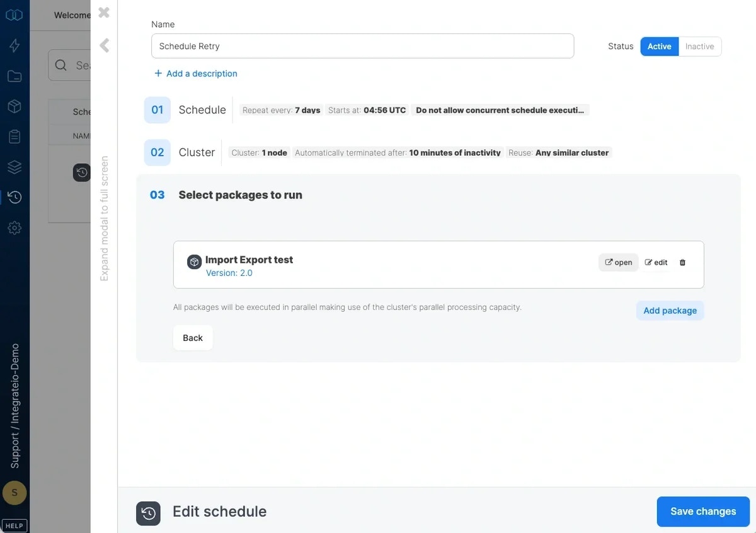Select the folder icon in the left sidebar
Viewport: 756px width, 533px height.
pyautogui.click(x=14, y=76)
